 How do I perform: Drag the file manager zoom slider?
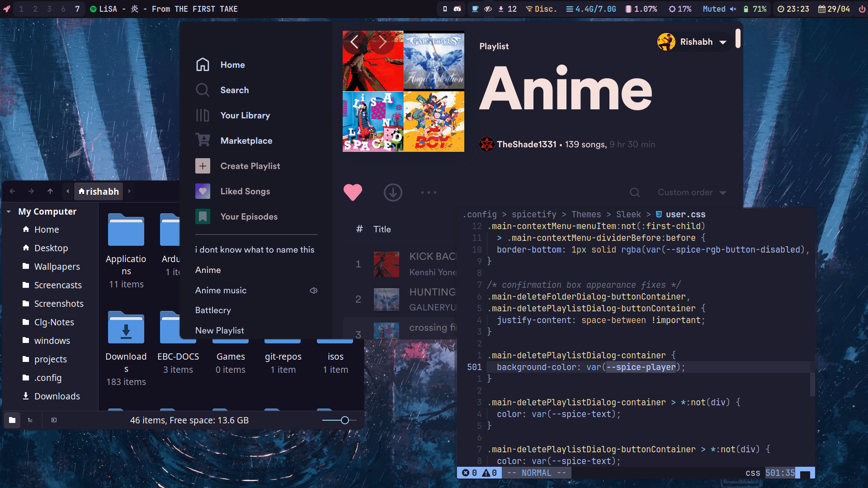point(345,420)
